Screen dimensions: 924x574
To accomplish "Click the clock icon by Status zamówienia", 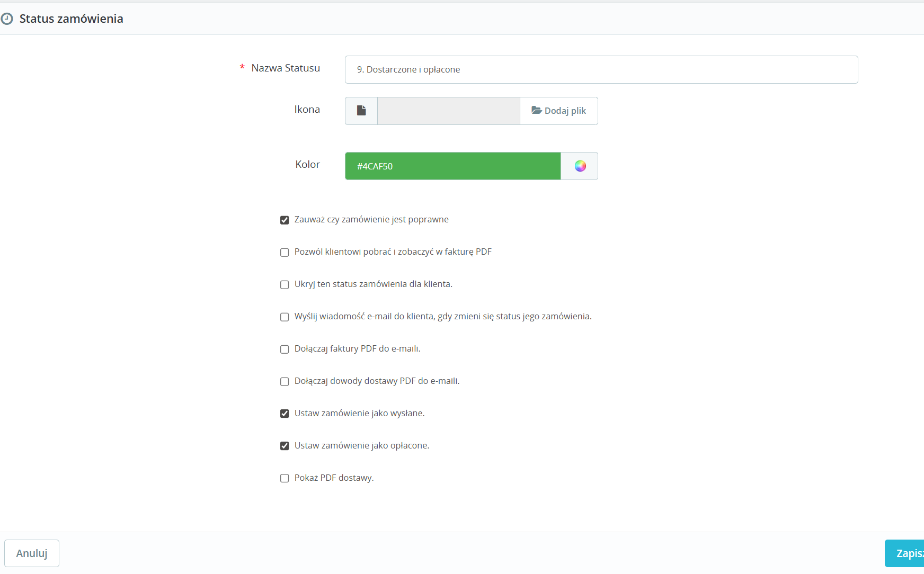I will (7, 19).
